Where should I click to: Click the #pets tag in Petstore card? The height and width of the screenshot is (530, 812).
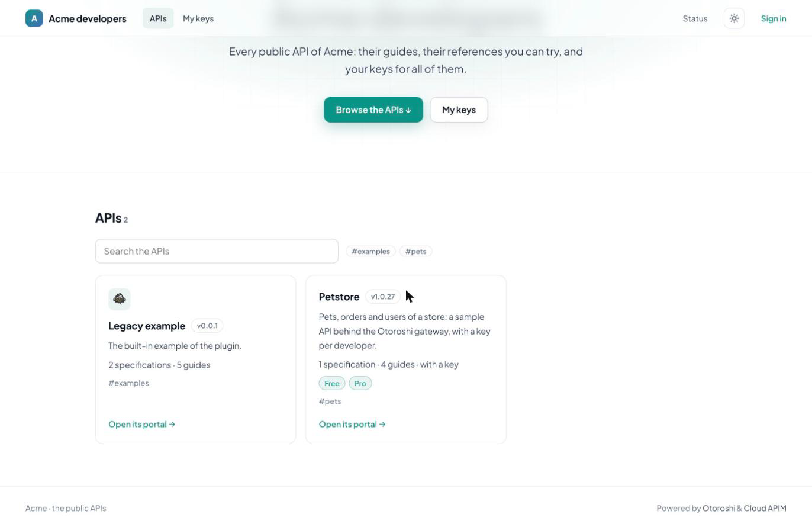coord(330,401)
